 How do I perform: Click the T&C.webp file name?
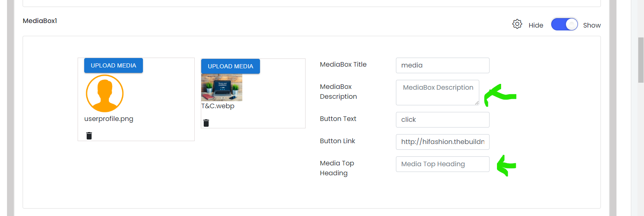pyautogui.click(x=218, y=106)
